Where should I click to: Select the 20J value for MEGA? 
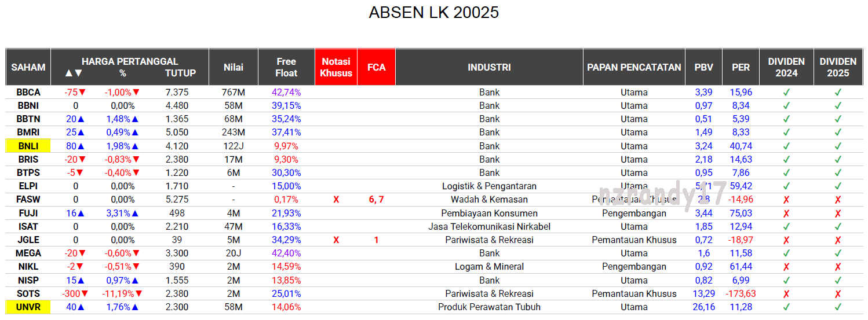point(234,253)
